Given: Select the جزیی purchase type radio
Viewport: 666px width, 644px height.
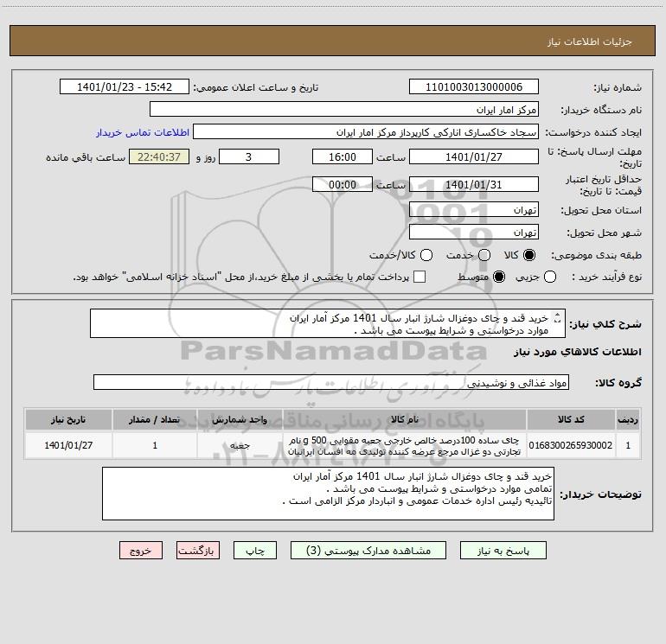Looking at the screenshot, I should click(550, 277).
